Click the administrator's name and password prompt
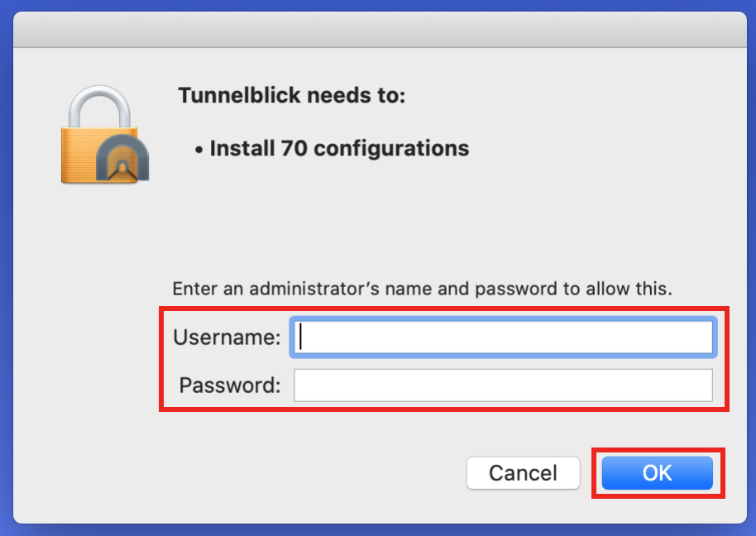The image size is (756, 536). click(423, 289)
